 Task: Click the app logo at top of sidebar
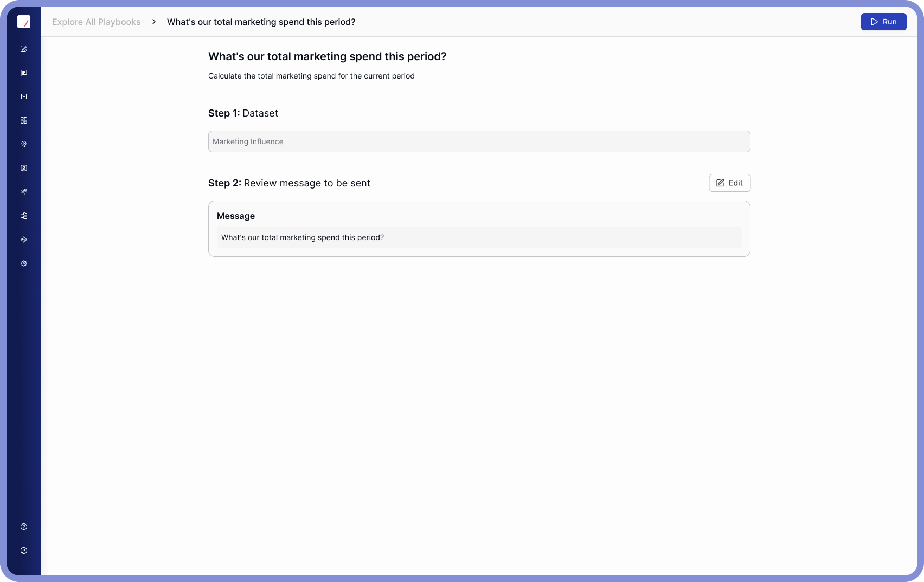[x=24, y=22]
